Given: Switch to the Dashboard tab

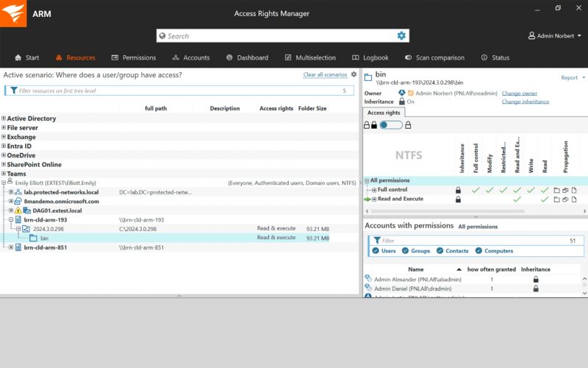Looking at the screenshot, I should 247,57.
